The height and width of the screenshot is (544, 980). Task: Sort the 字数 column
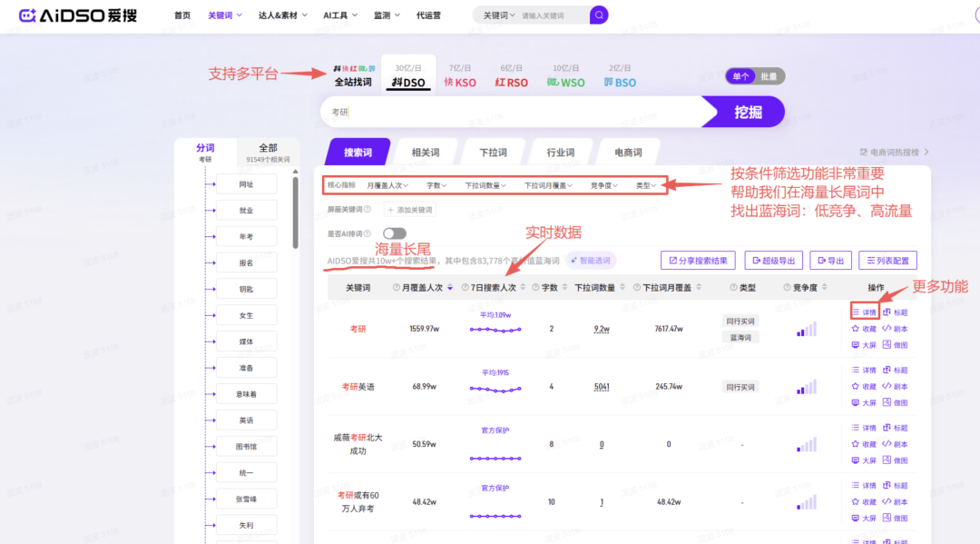565,288
